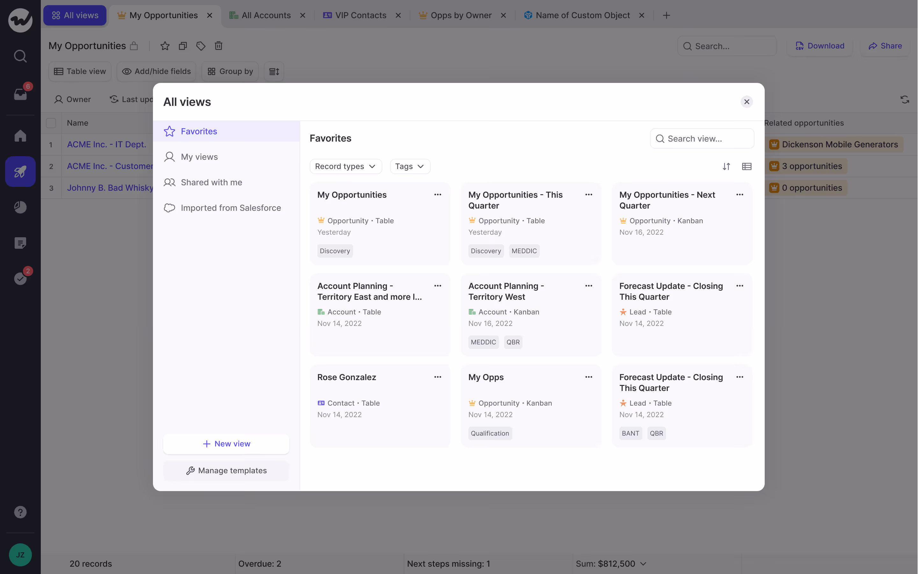Check the select-all checkbox beside Name

tap(51, 123)
